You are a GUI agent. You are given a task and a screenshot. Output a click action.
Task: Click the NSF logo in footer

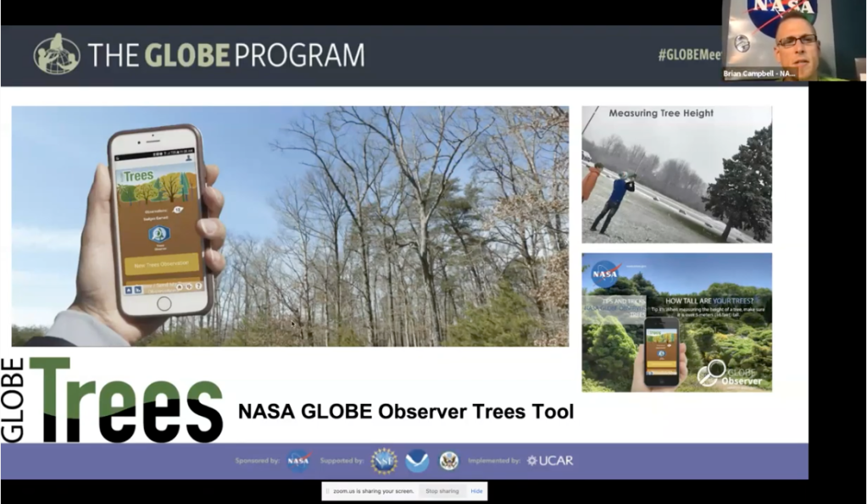tap(383, 461)
